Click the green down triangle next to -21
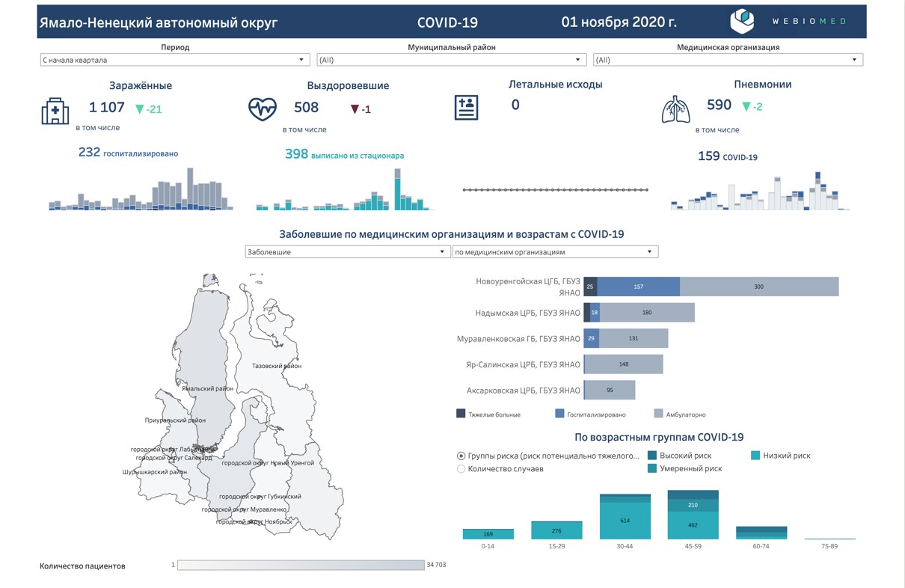The width and height of the screenshot is (905, 588). 139,109
